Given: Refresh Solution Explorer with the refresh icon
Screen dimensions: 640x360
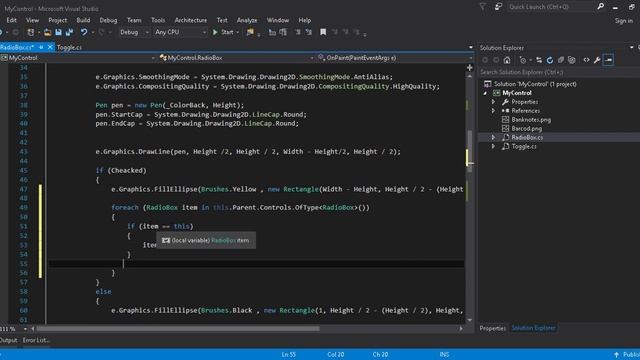Looking at the screenshot, I should pos(550,60).
